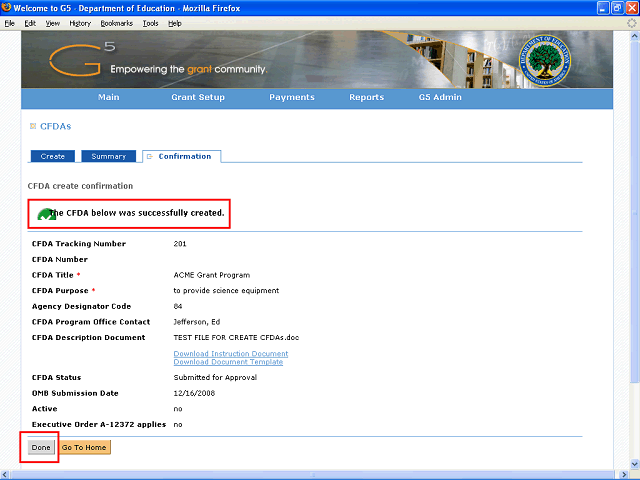Viewport: 640px width, 480px height.
Task: Click 'Submitted for Approval' status value
Action: coord(215,378)
